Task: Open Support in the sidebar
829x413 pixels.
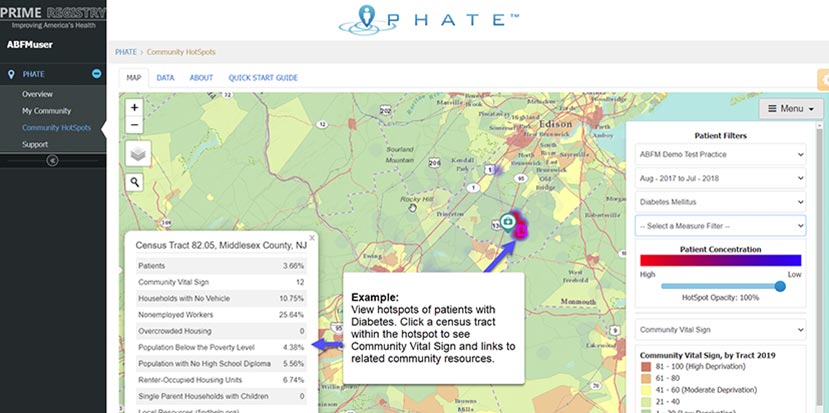Action: [35, 144]
